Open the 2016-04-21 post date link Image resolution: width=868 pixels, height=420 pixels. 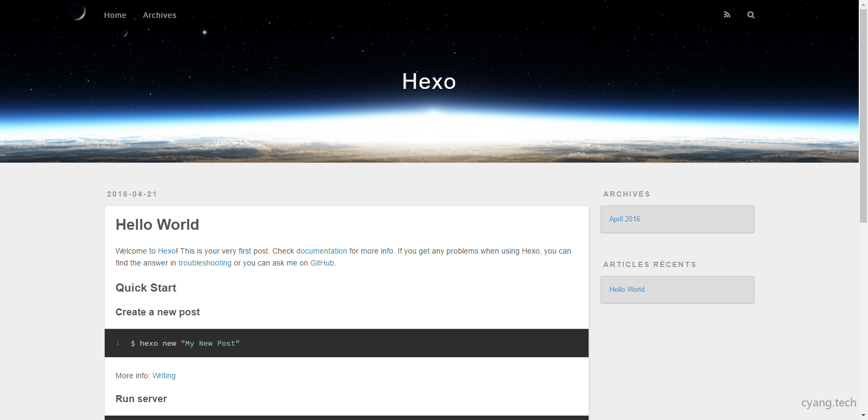coord(132,194)
